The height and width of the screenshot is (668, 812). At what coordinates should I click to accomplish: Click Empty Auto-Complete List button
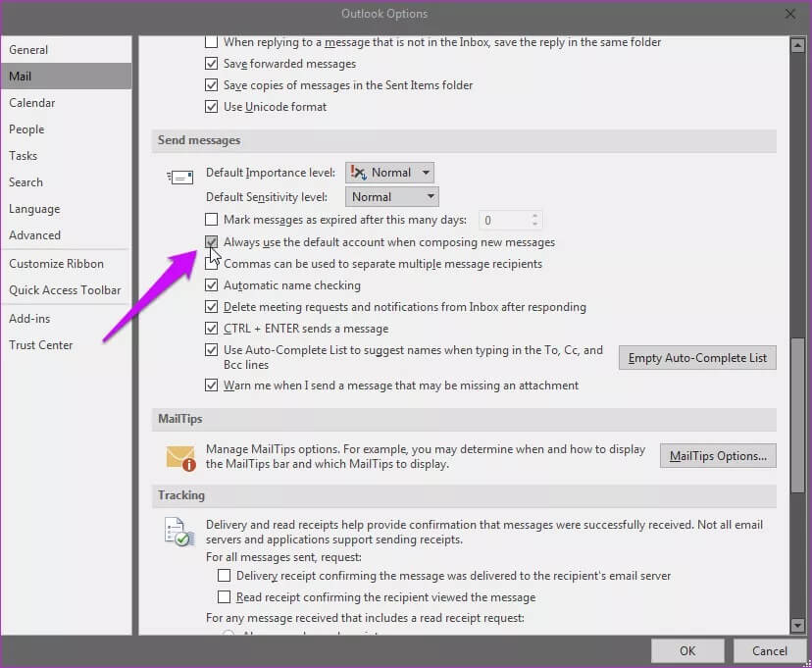tap(697, 358)
